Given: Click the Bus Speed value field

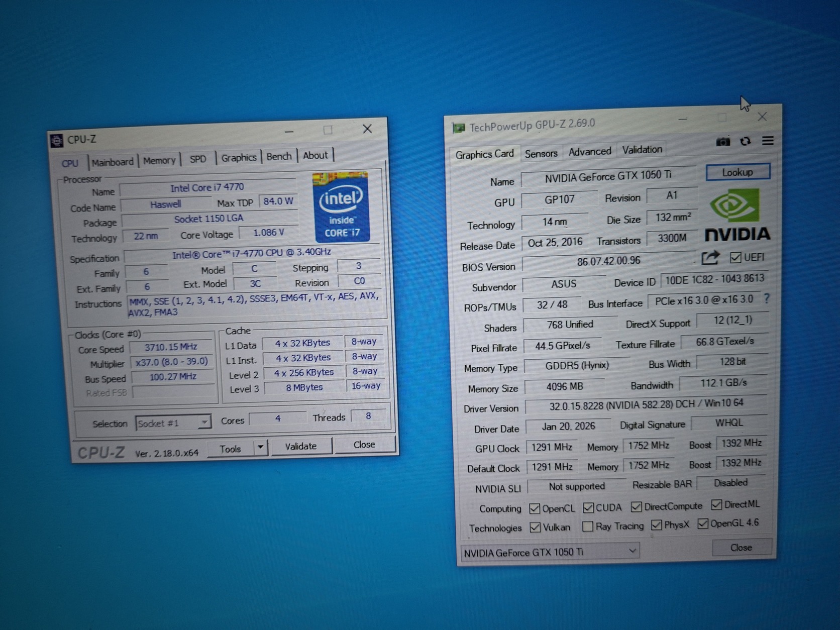Looking at the screenshot, I should coord(173,377).
